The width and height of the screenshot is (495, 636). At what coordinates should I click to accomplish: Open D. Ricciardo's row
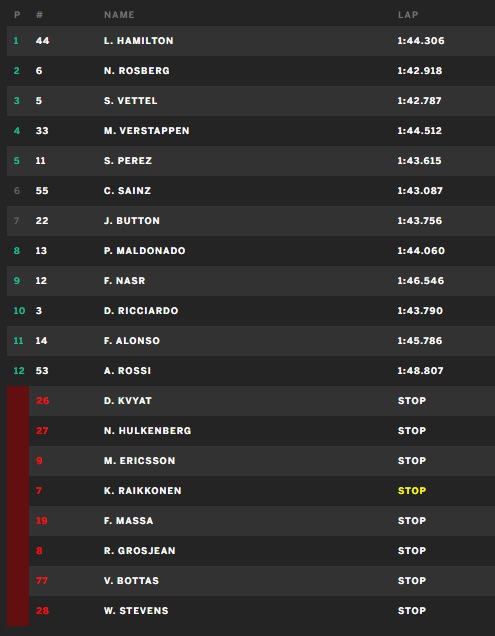[x=251, y=311]
